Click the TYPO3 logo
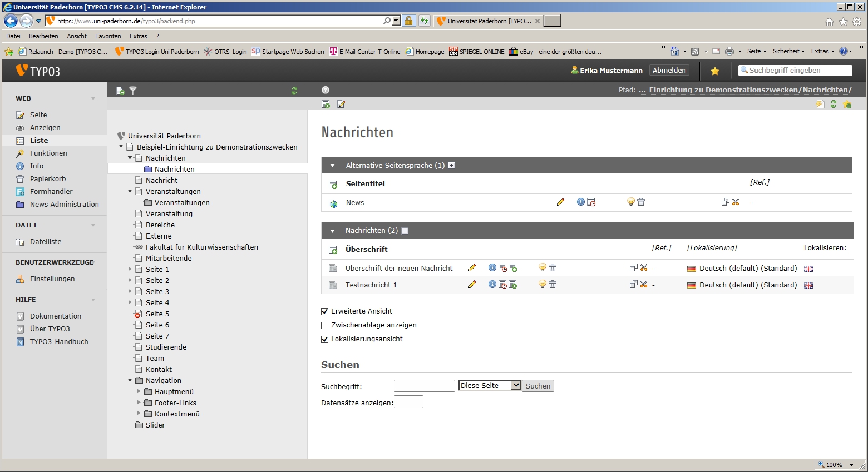Screen dimensions: 868x472 pos(38,71)
